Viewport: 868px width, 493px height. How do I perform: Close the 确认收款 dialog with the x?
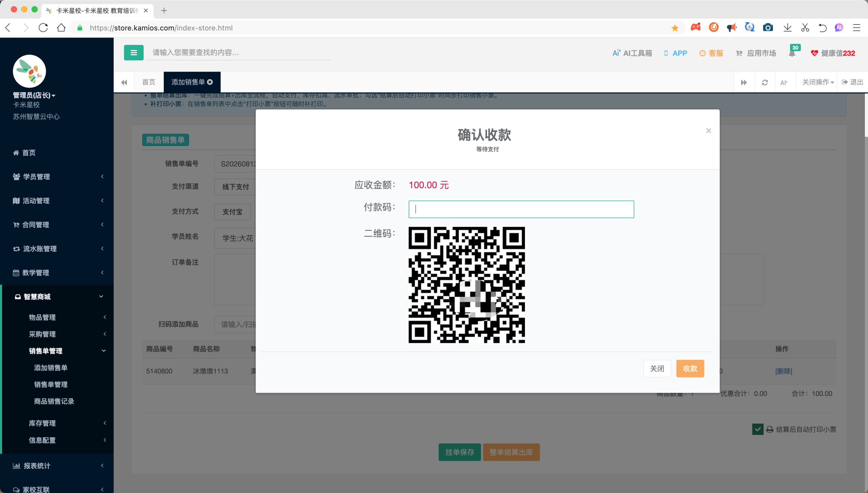tap(709, 131)
